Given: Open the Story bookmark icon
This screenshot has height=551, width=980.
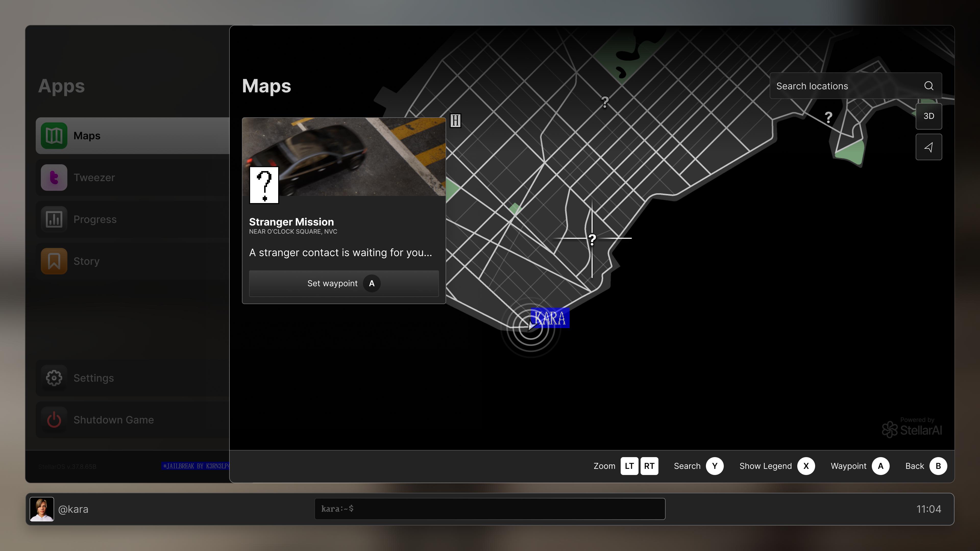Looking at the screenshot, I should 54,261.
